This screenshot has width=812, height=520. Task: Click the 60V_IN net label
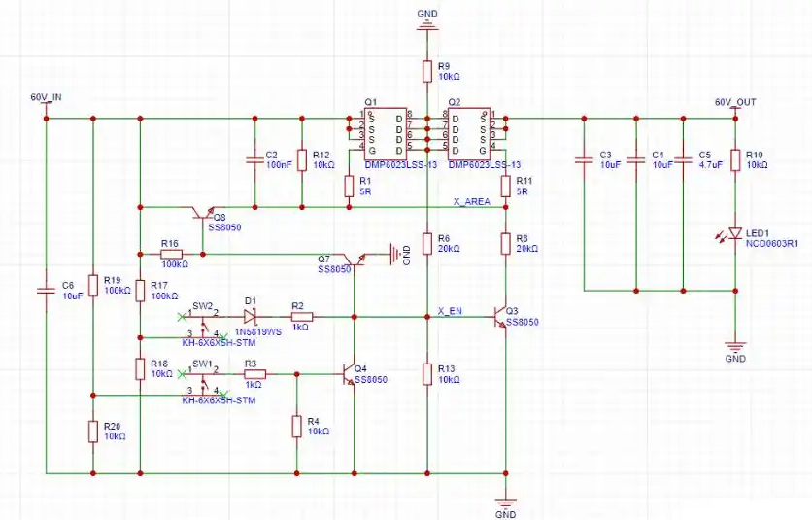click(46, 97)
